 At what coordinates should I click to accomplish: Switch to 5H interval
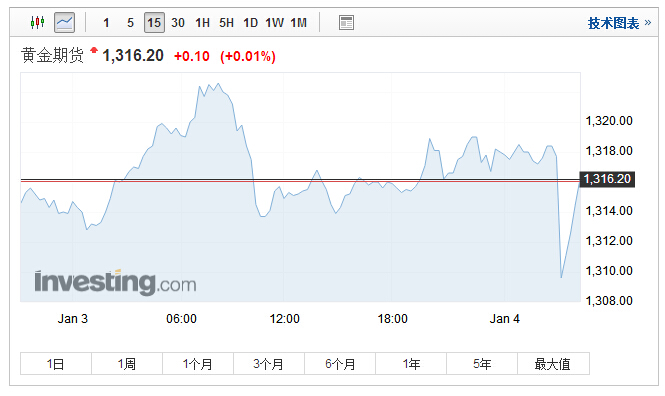tap(226, 22)
